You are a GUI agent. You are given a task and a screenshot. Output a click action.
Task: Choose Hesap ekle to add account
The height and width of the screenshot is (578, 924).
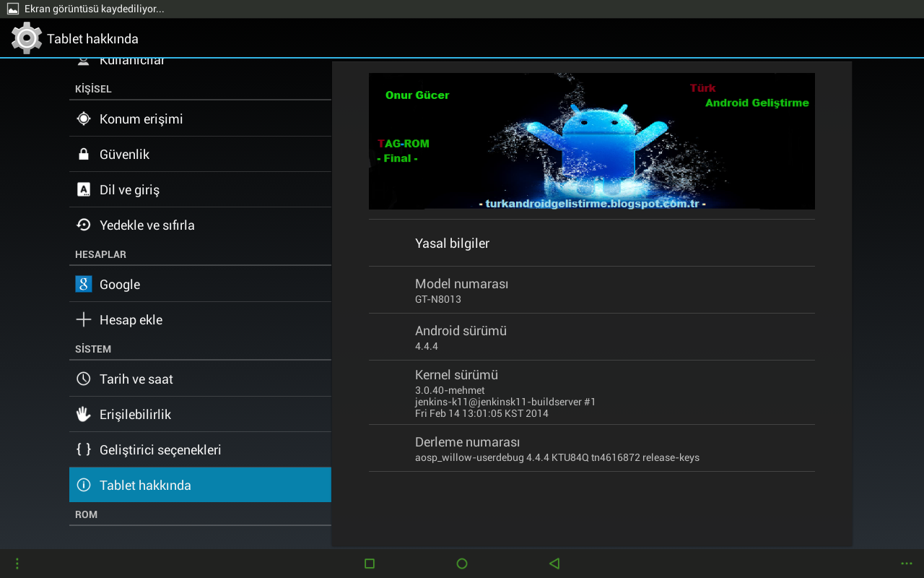pyautogui.click(x=200, y=319)
